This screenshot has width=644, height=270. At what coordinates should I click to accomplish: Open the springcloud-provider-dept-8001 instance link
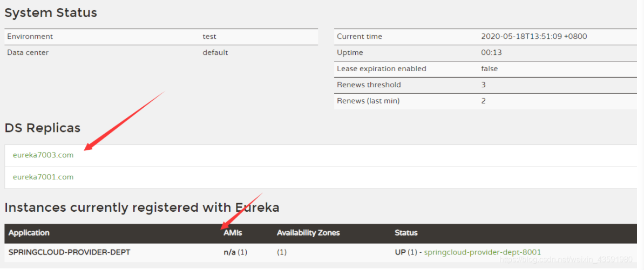coord(482,252)
